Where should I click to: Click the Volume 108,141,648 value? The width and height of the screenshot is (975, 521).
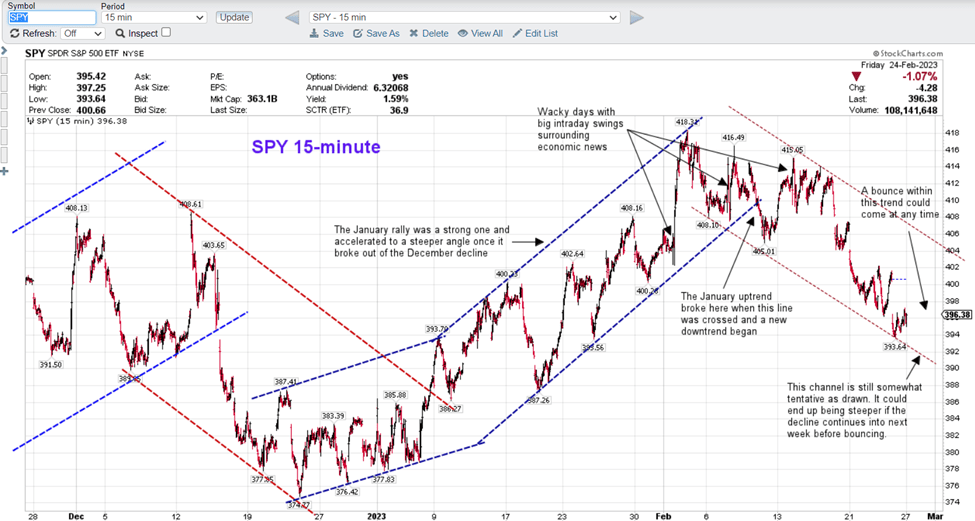point(911,110)
